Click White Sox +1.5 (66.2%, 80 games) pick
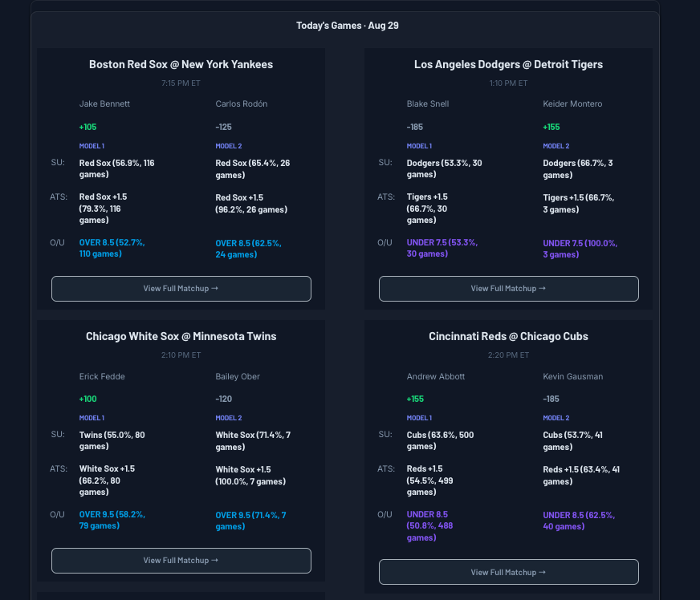 click(107, 480)
